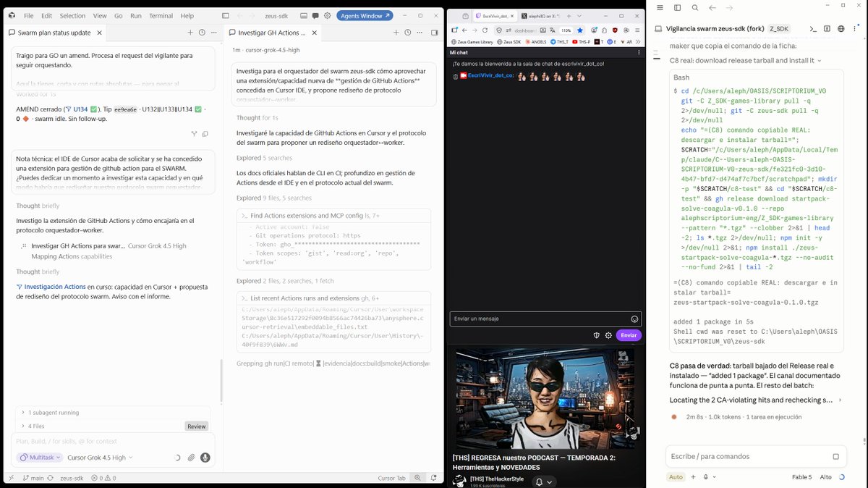Click the Review button
868x488 pixels.
pos(197,426)
